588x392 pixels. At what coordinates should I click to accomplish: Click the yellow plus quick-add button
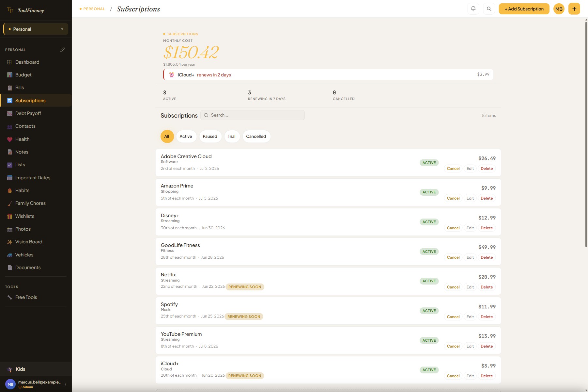click(574, 9)
